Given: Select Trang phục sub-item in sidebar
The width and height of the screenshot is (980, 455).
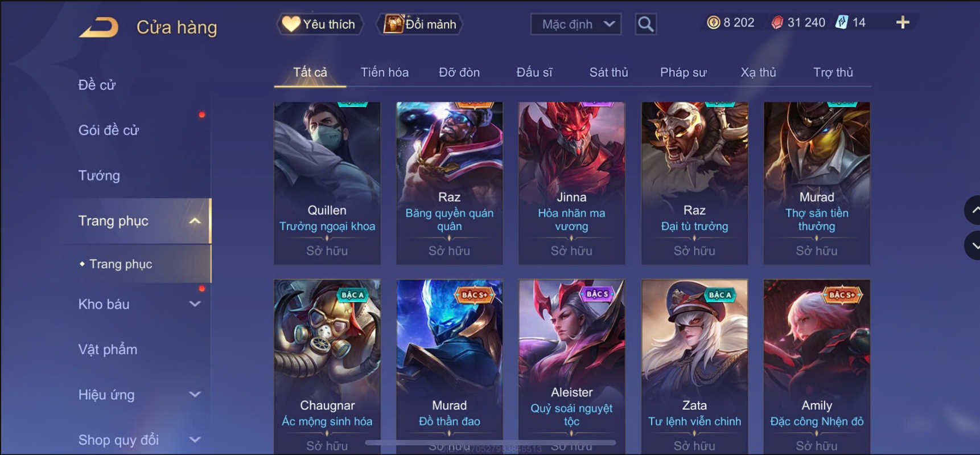Looking at the screenshot, I should pyautogui.click(x=121, y=264).
